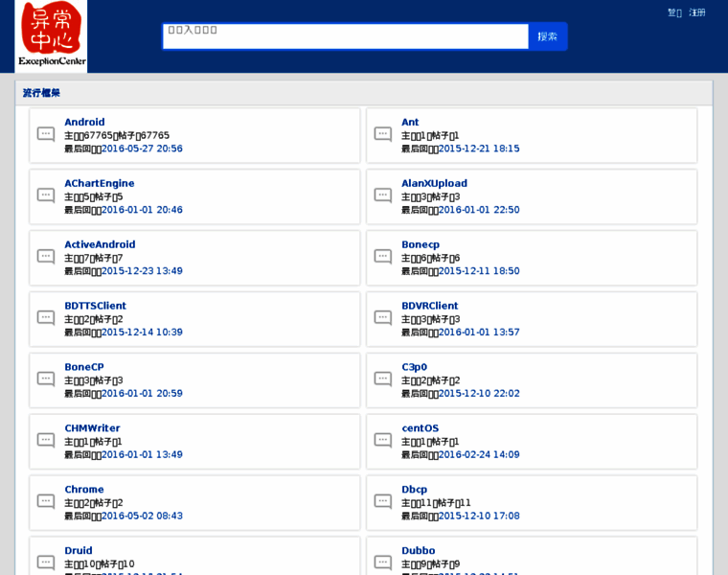728x575 pixels.
Task: Click the AlanXUpload chat icon
Action: pyautogui.click(x=383, y=195)
